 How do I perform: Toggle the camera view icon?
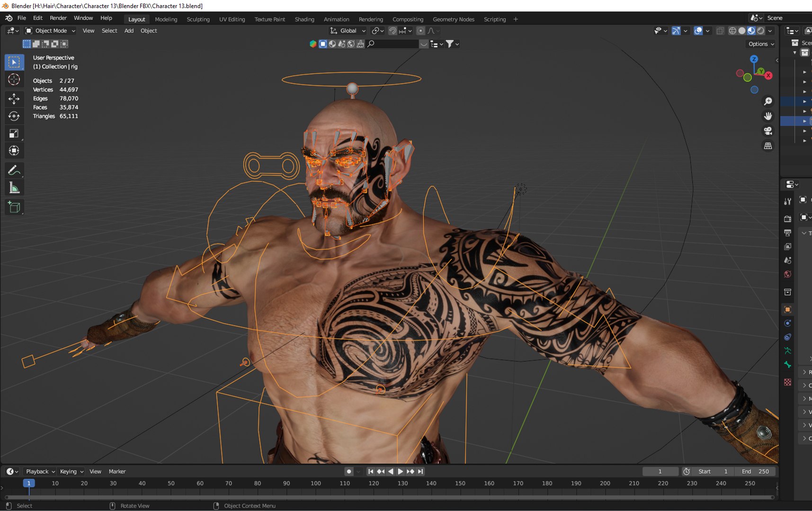768,131
